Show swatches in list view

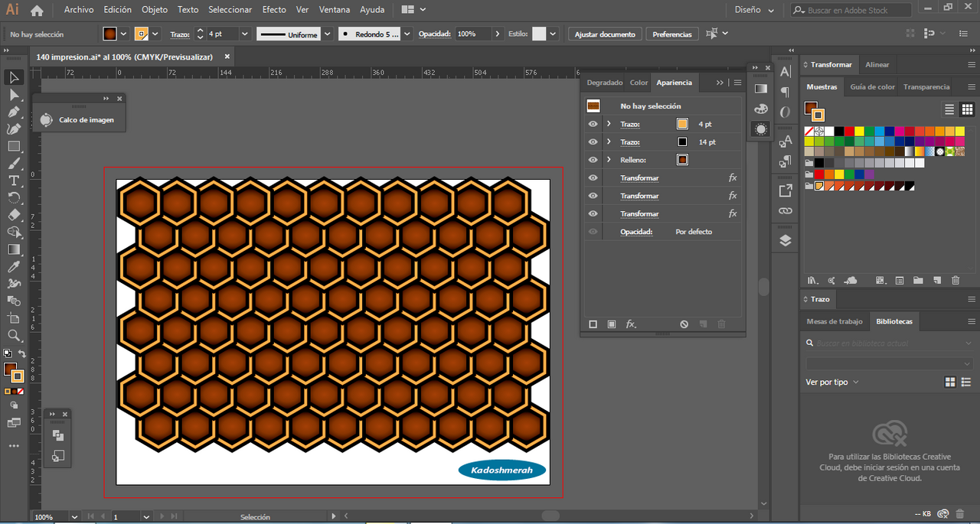coord(949,109)
